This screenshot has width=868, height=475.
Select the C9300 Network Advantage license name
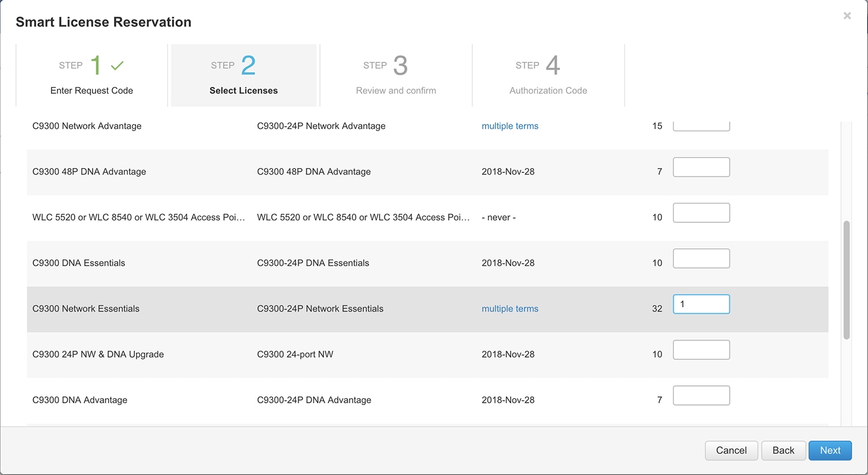coord(87,126)
